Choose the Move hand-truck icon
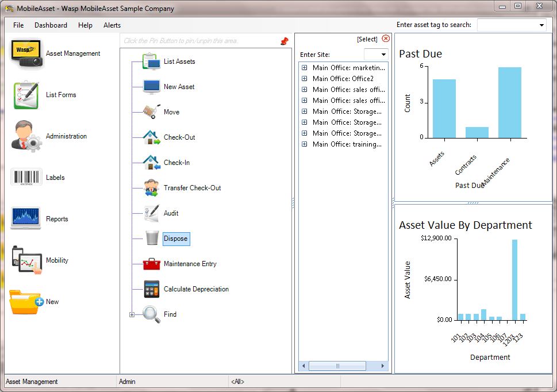The width and height of the screenshot is (557, 392). [x=151, y=112]
